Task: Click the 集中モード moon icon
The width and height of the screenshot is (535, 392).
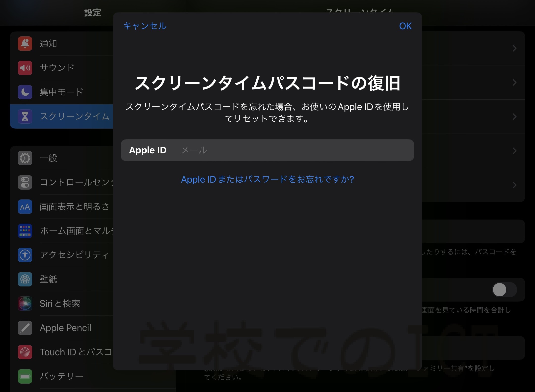Action: 25,92
